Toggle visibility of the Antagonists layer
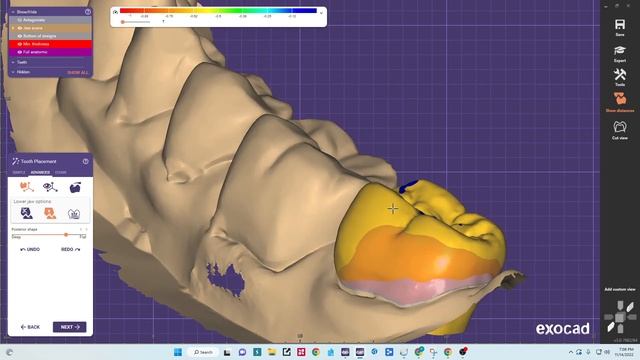This screenshot has width=640, height=360. pyautogui.click(x=20, y=20)
